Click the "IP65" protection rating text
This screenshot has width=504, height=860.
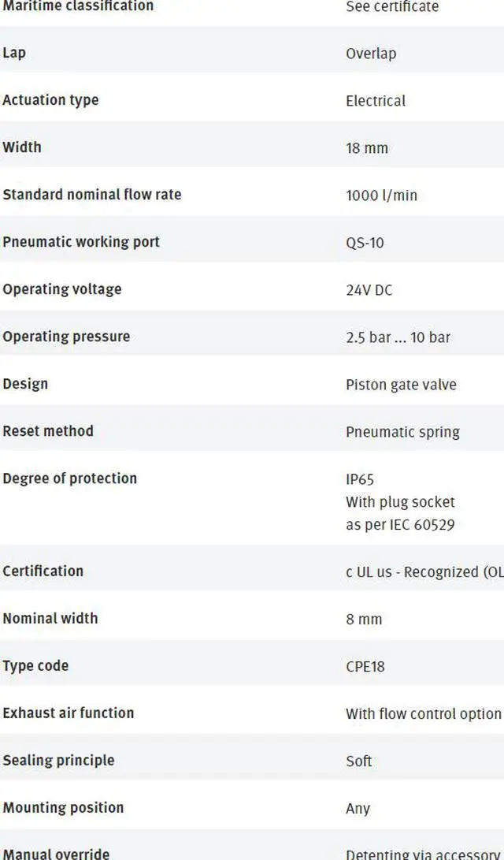click(360, 478)
